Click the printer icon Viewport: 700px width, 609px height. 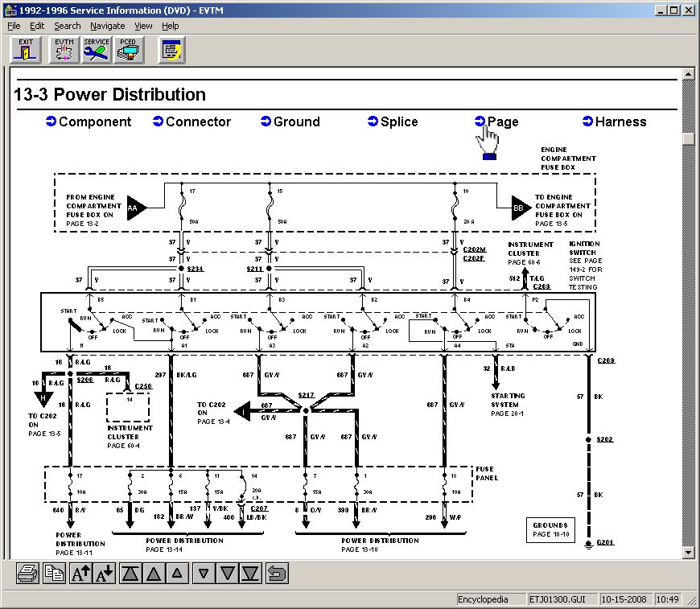click(27, 573)
